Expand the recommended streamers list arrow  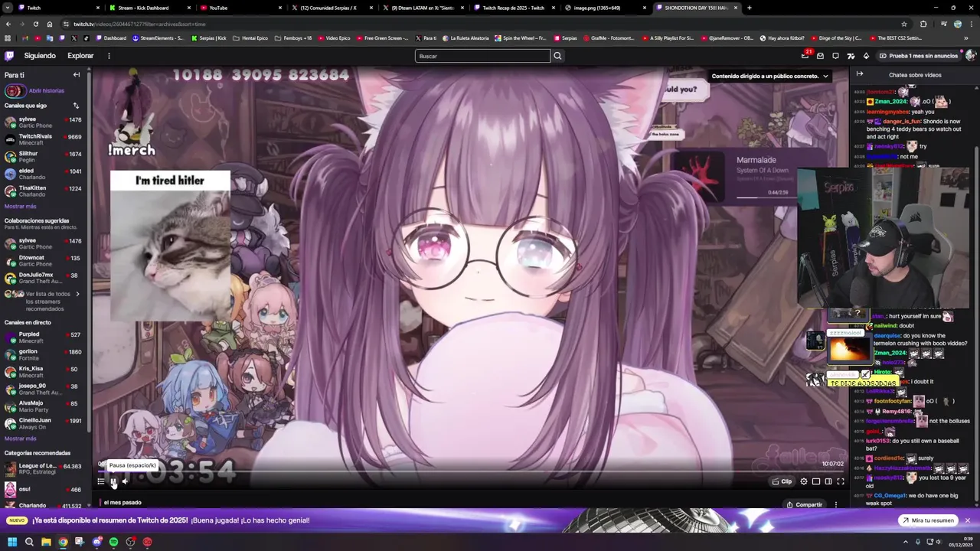[77, 294]
